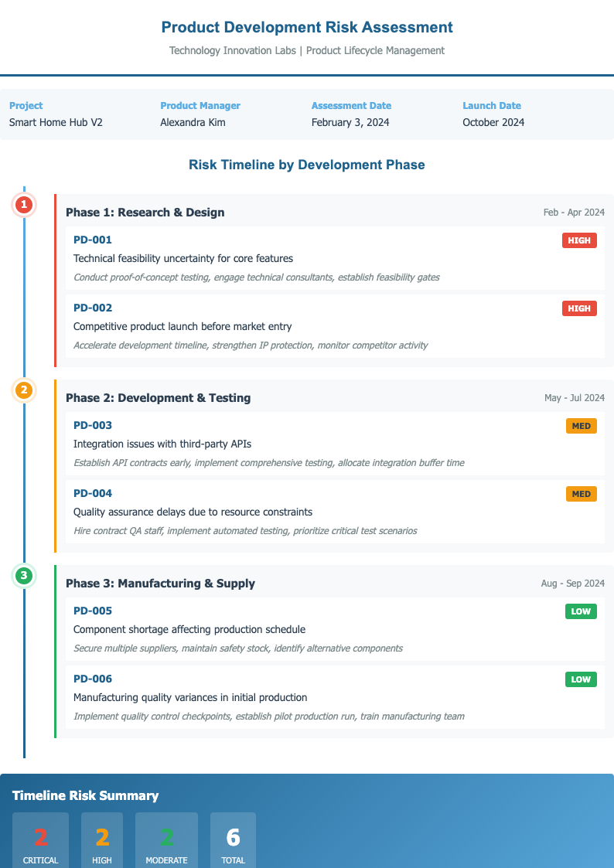Viewport: 614px width, 868px height.
Task: Click the HIGH badge on PD-001
Action: [x=579, y=240]
